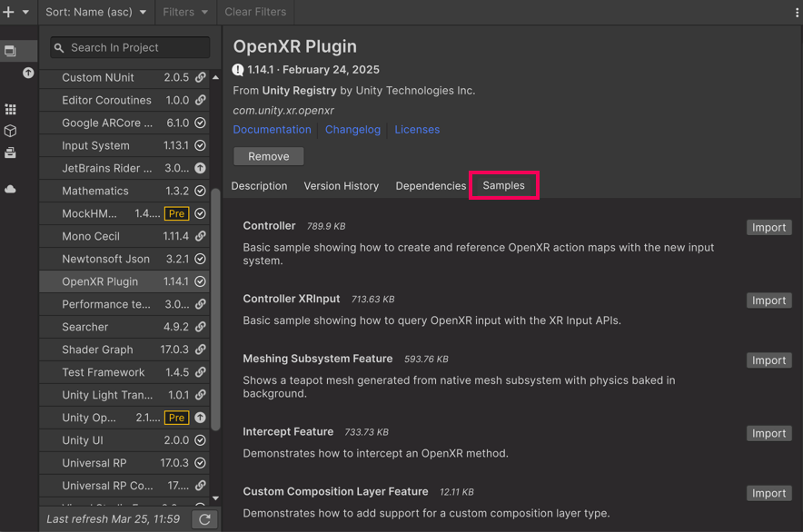Open the Sort: Name (asc) dropdown
Screen dimensions: 803x532
[x=95, y=12]
